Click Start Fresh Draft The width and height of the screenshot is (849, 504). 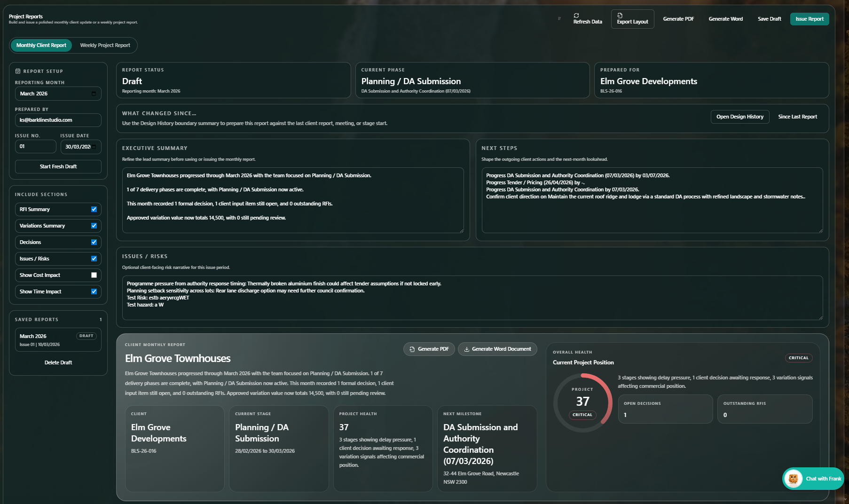coord(58,166)
